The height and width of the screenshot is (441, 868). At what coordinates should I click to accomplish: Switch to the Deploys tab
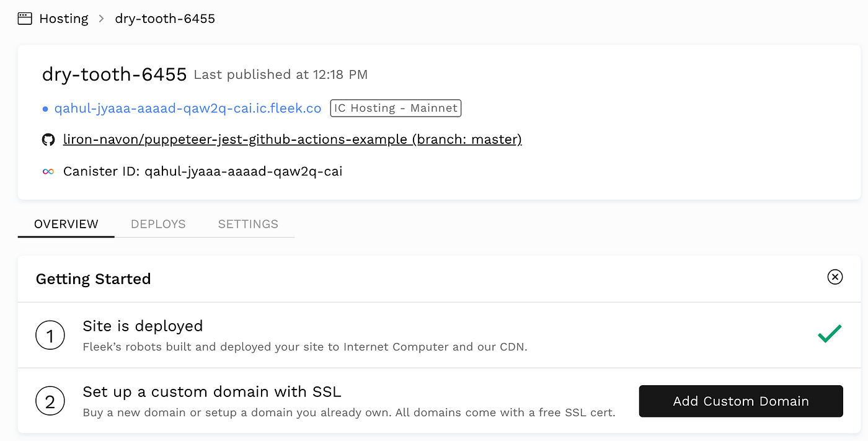[158, 224]
